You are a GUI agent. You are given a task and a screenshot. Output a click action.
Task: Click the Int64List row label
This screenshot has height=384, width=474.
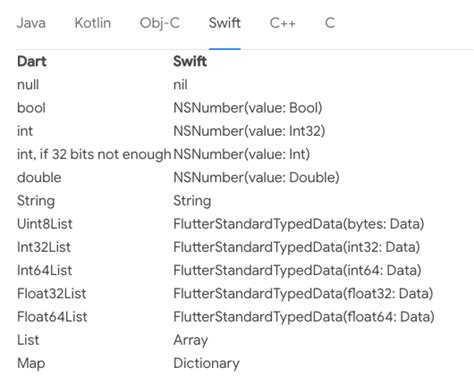point(44,270)
